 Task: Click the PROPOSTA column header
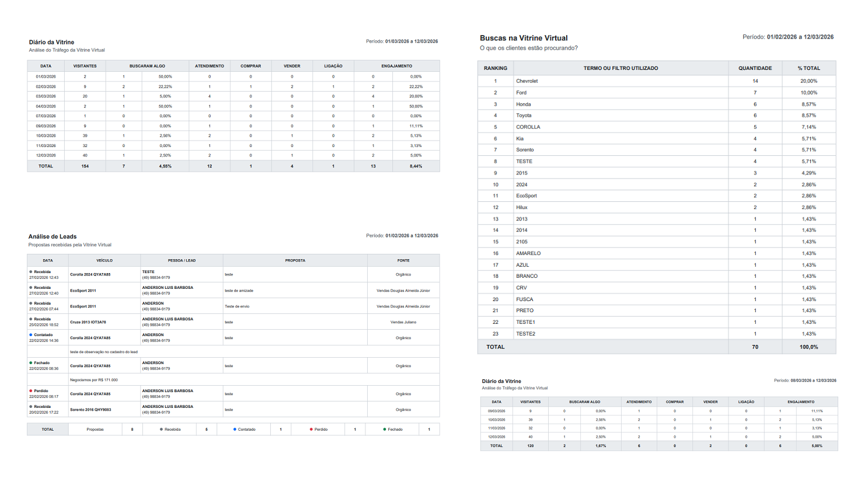[295, 260]
